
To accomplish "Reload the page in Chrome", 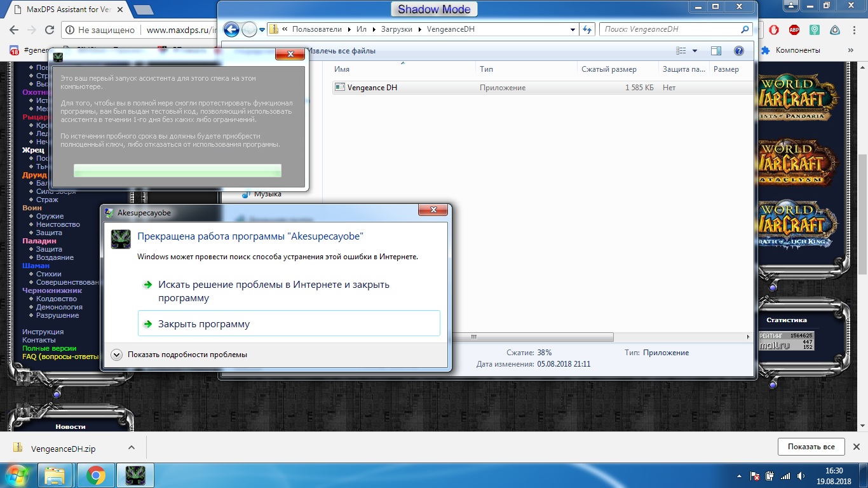I will (50, 30).
